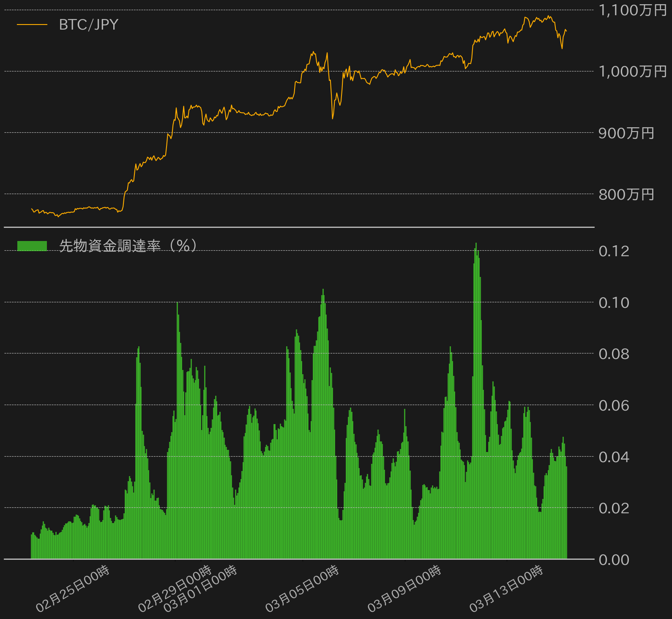Viewport: 672px width, 619px height.
Task: Click the 800万円 price axis label
Action: click(x=626, y=194)
